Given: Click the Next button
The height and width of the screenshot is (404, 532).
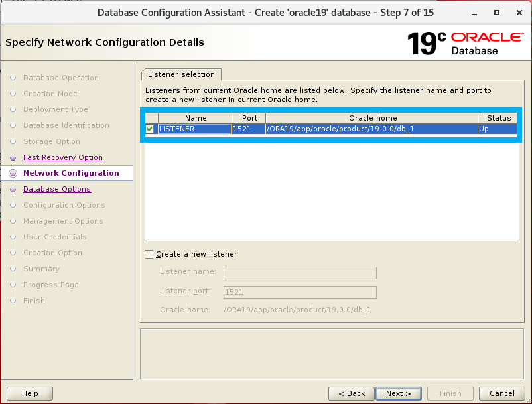Looking at the screenshot, I should [x=398, y=393].
